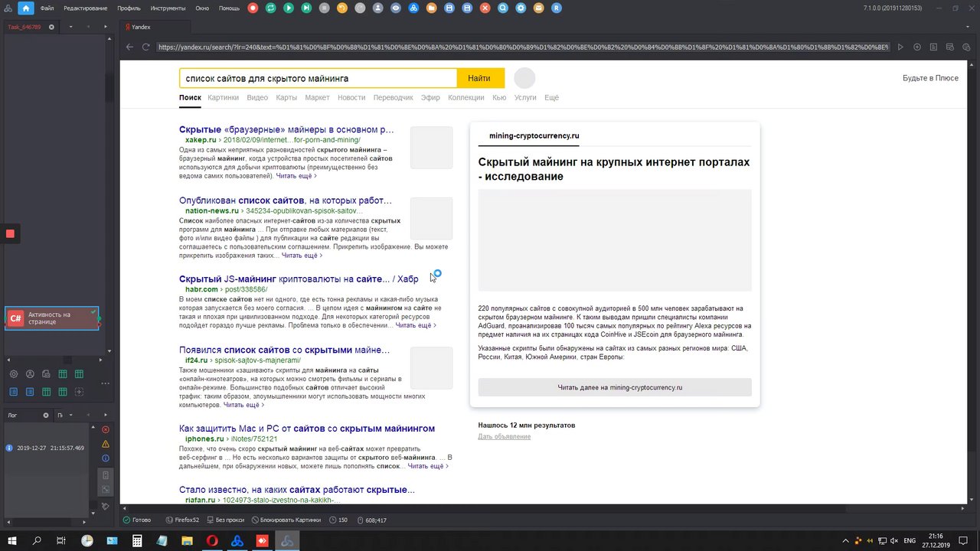Image resolution: width=980 pixels, height=551 pixels.
Task: Click the red stop square in left panel
Action: 10,233
